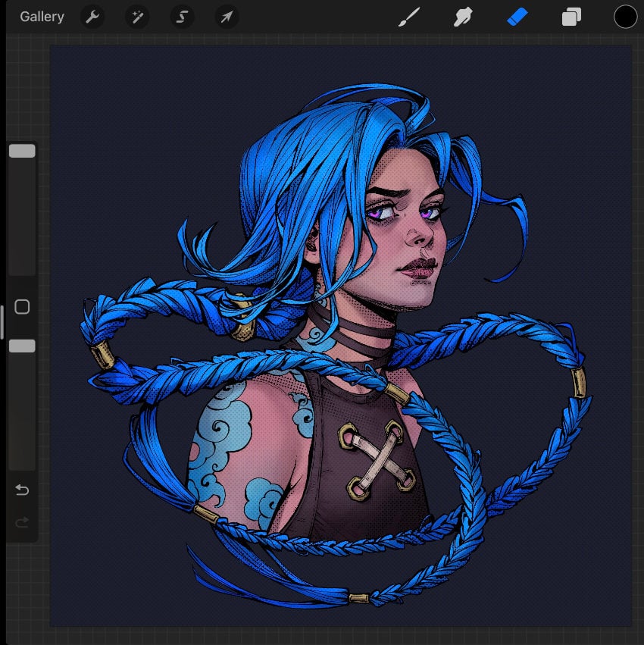The width and height of the screenshot is (644, 645).
Task: Open the Actions wrench menu
Action: coord(92,17)
